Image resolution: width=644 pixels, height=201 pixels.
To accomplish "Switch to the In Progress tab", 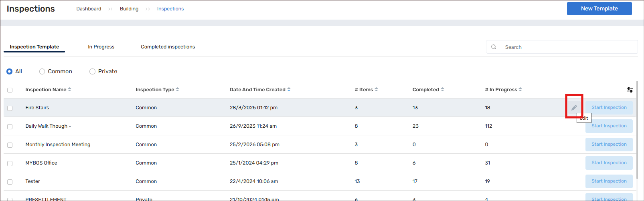I will pos(101,47).
